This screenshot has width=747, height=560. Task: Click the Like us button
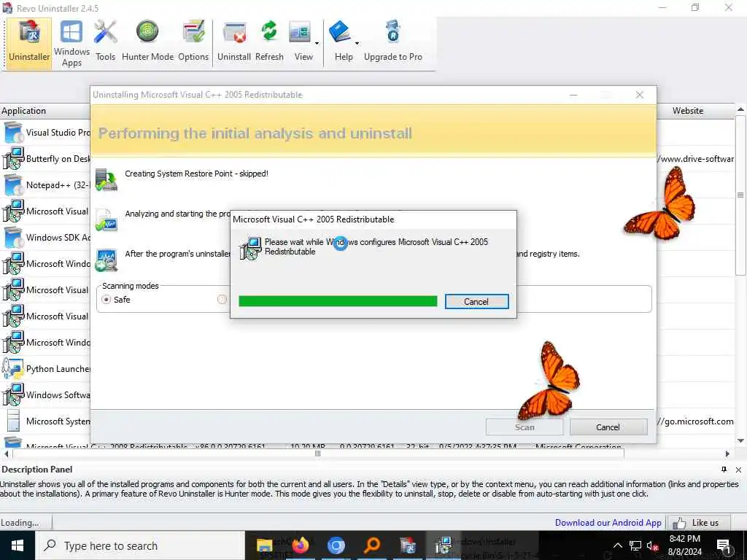[x=699, y=522]
